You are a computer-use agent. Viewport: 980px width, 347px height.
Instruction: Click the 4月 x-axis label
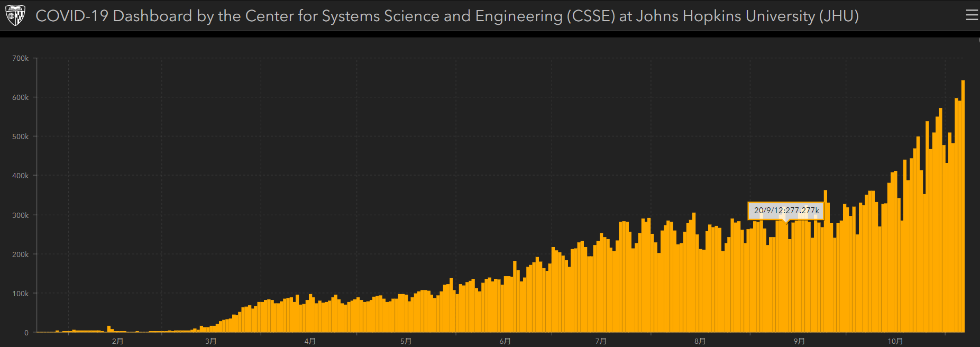pos(310,341)
